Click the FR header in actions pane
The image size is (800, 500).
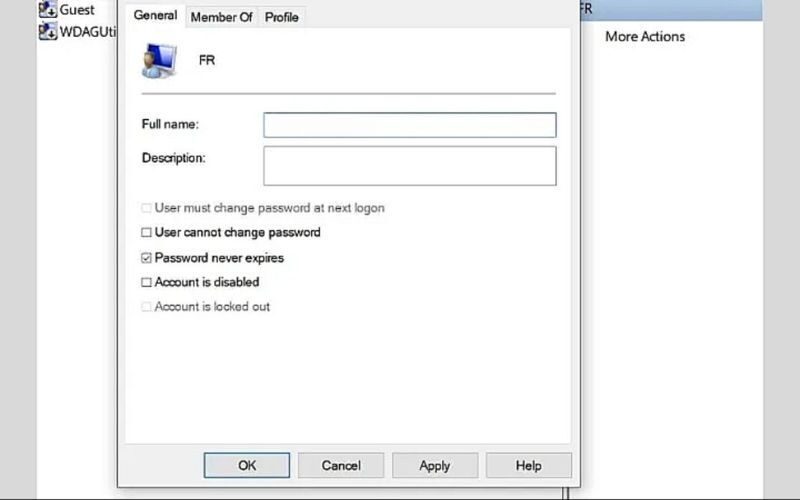[x=671, y=10]
